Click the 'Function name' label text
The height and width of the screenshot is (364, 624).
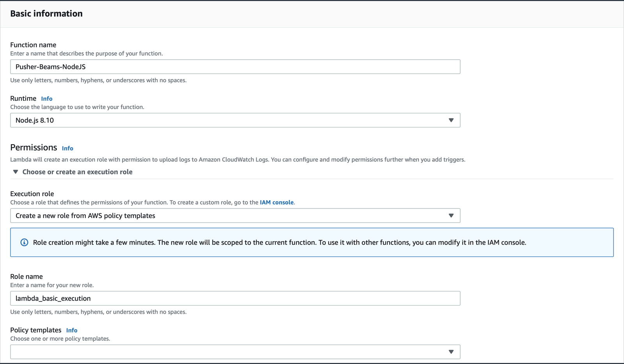coord(33,45)
